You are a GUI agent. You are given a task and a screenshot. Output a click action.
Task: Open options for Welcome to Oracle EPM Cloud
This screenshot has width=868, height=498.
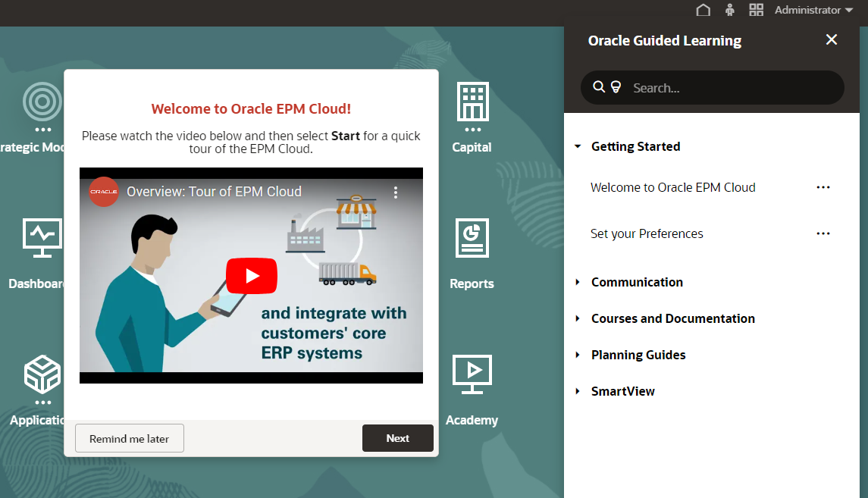point(823,187)
